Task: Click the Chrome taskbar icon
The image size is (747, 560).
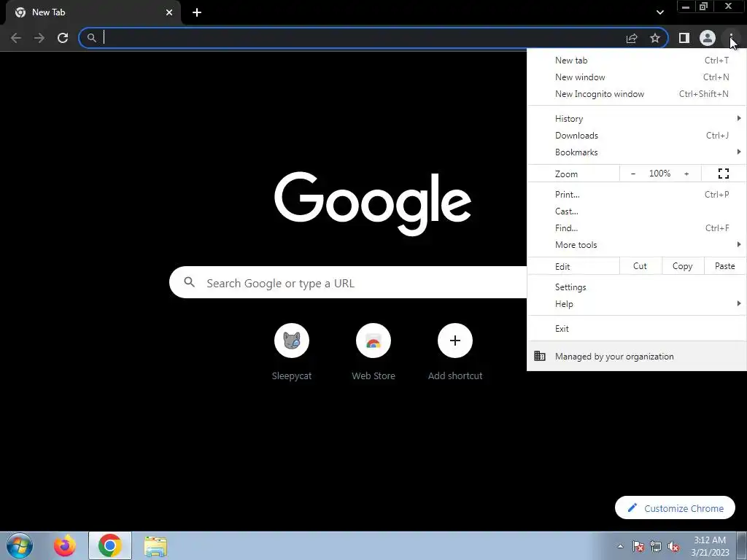Action: [110, 545]
